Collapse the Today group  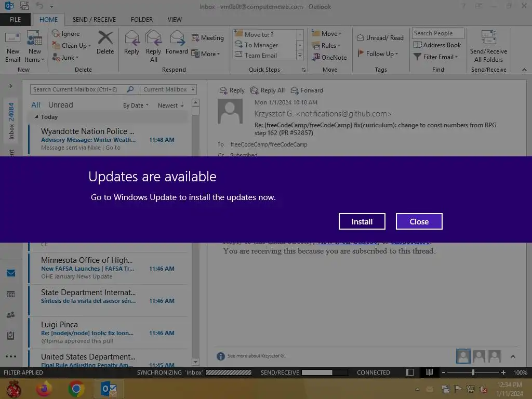click(36, 117)
